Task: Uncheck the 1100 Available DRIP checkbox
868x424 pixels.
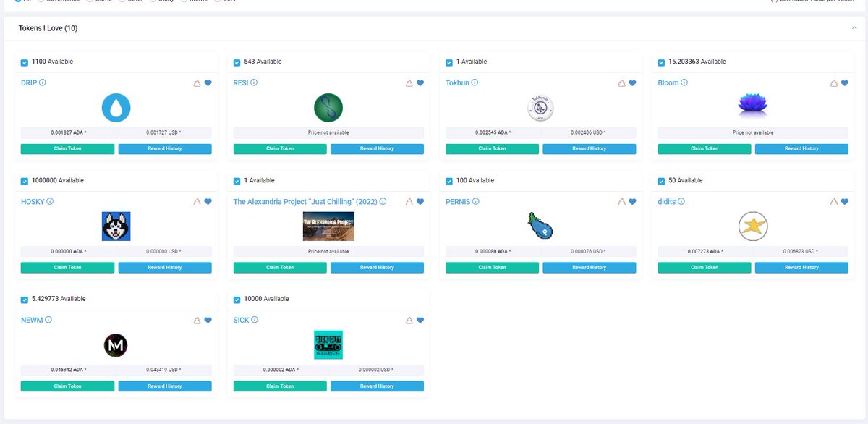Action: tap(25, 62)
